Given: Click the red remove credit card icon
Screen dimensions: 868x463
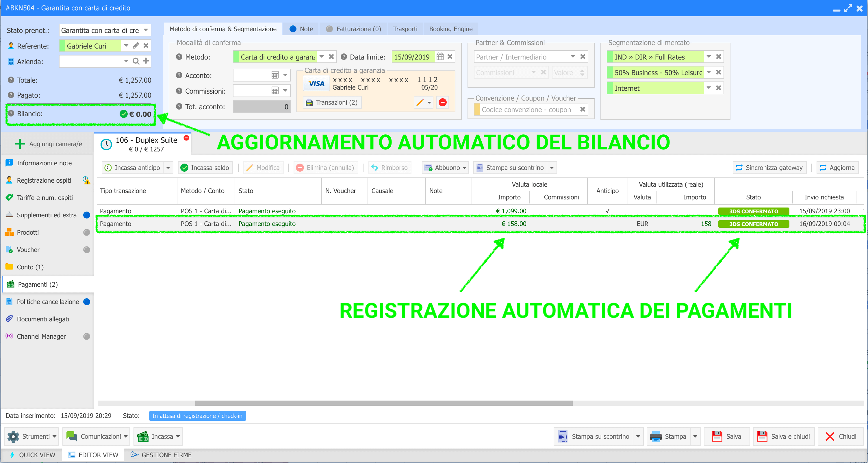Looking at the screenshot, I should pos(442,102).
